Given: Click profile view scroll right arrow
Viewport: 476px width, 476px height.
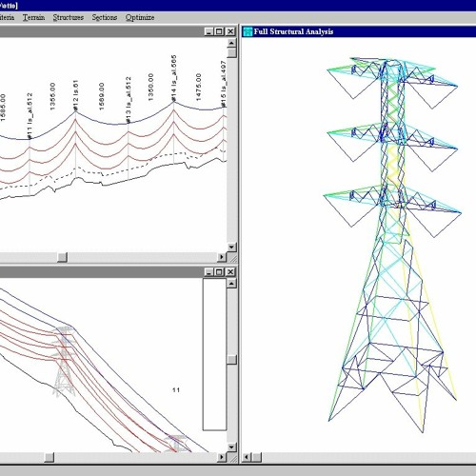Looking at the screenshot, I should pyautogui.click(x=222, y=257).
